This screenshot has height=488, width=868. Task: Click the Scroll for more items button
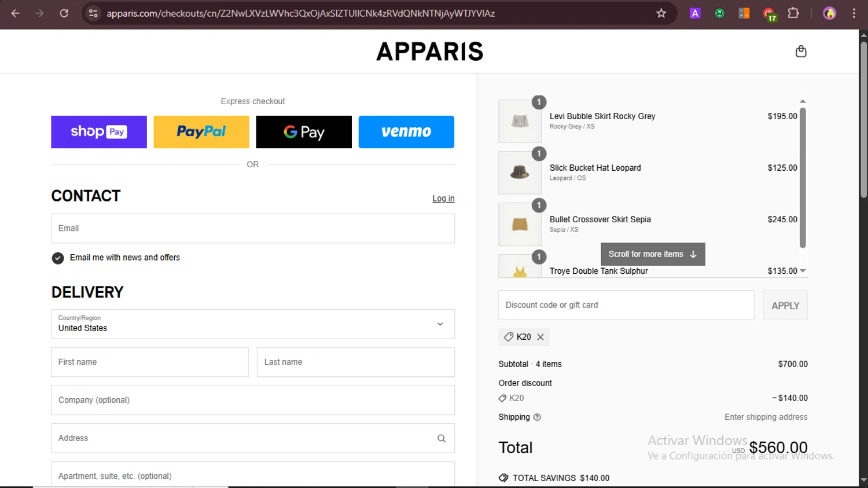[x=653, y=254]
